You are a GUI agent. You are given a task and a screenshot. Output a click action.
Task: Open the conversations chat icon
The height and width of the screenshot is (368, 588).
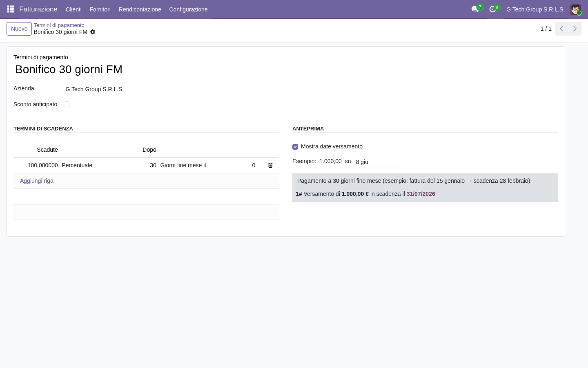point(475,9)
